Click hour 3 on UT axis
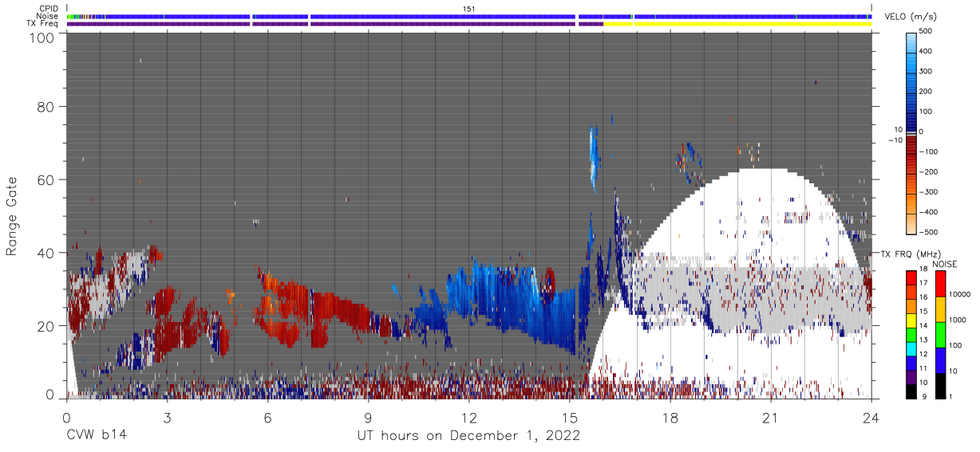The height and width of the screenshot is (452, 980). (167, 417)
